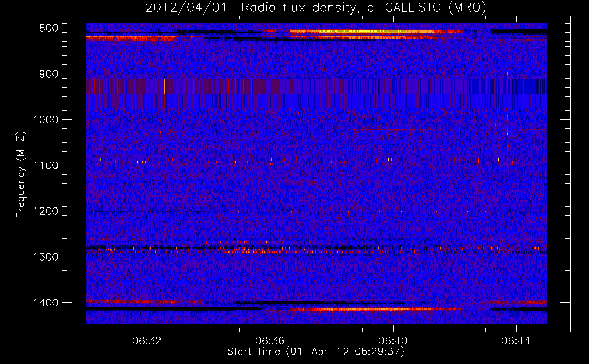
Task: Click the plot title "Radio flux density, e-CALLISTO (MRO)"
Action: click(x=364, y=8)
